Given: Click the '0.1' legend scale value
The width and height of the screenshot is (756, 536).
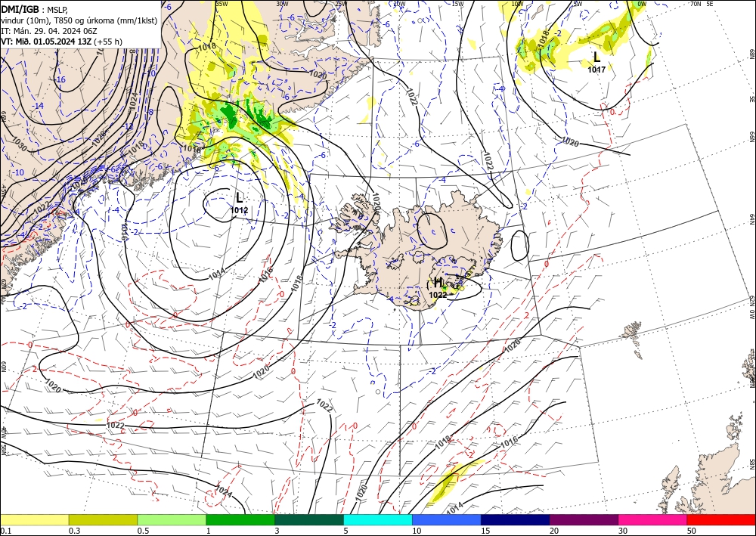Looking at the screenshot, I should (5, 531).
